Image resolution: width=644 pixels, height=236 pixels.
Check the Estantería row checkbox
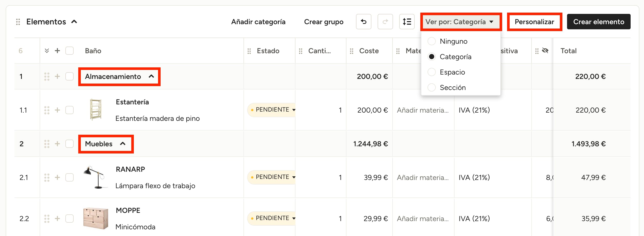[69, 110]
